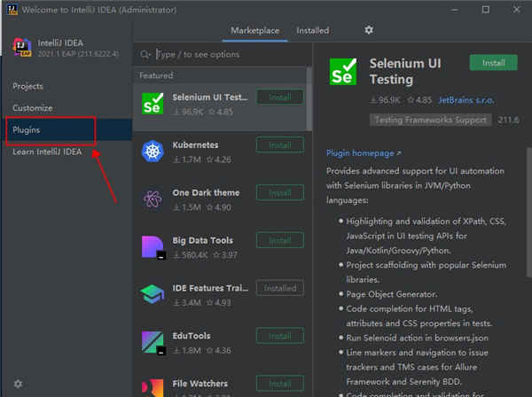Install the Kubernetes plugin
The height and width of the screenshot is (397, 532).
coord(280,145)
